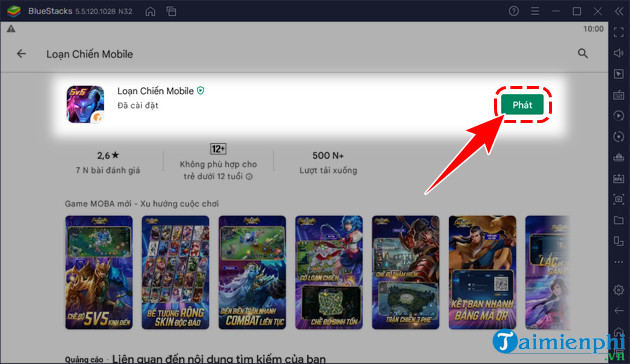Screen dimensions: 630x364
Task: Open the 5V5 kinh điển screenshot
Action: click(x=99, y=272)
